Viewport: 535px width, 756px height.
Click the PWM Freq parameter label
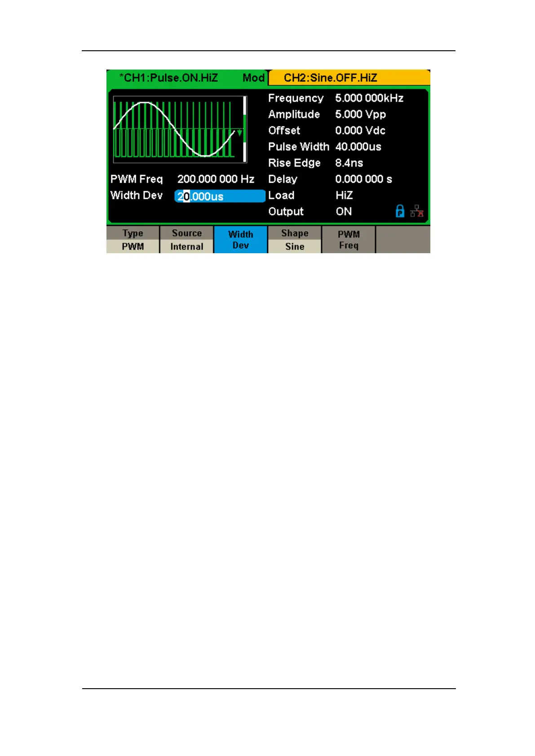[x=137, y=179]
